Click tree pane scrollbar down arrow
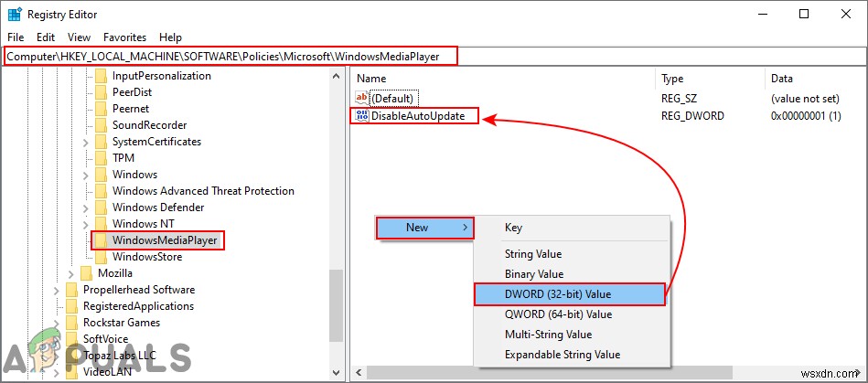Viewport: 868px width, 383px height. click(336, 372)
